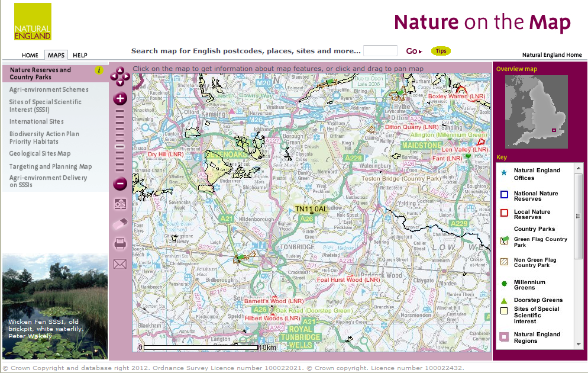Email the map using envelope icon

click(x=120, y=264)
